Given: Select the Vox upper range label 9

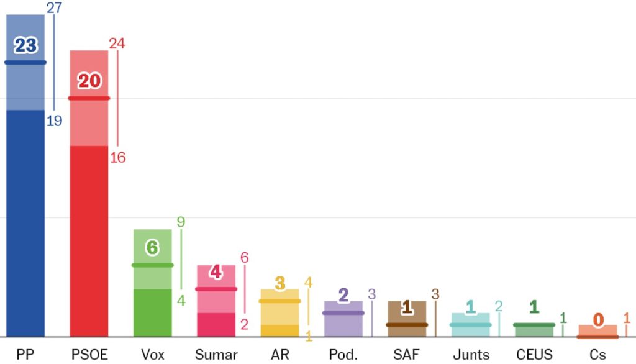Looking at the screenshot, I should pos(181,222).
